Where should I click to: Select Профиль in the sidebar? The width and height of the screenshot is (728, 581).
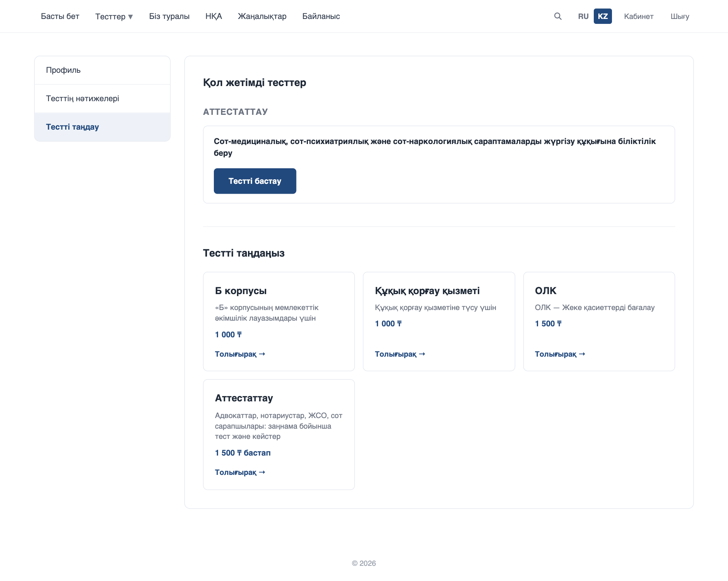coord(102,70)
